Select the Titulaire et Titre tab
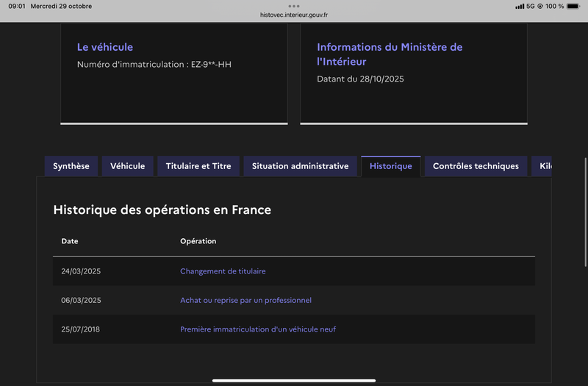This screenshot has height=386, width=588. point(198,166)
